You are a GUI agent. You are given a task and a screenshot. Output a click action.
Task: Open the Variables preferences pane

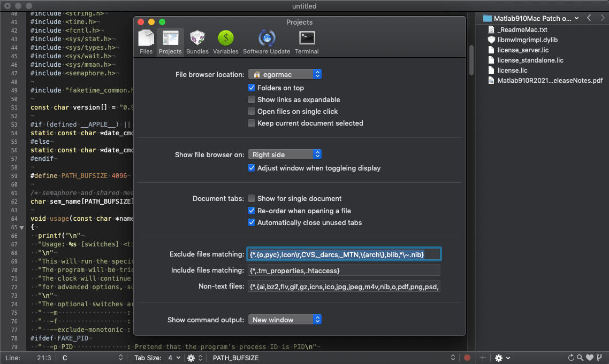[226, 42]
